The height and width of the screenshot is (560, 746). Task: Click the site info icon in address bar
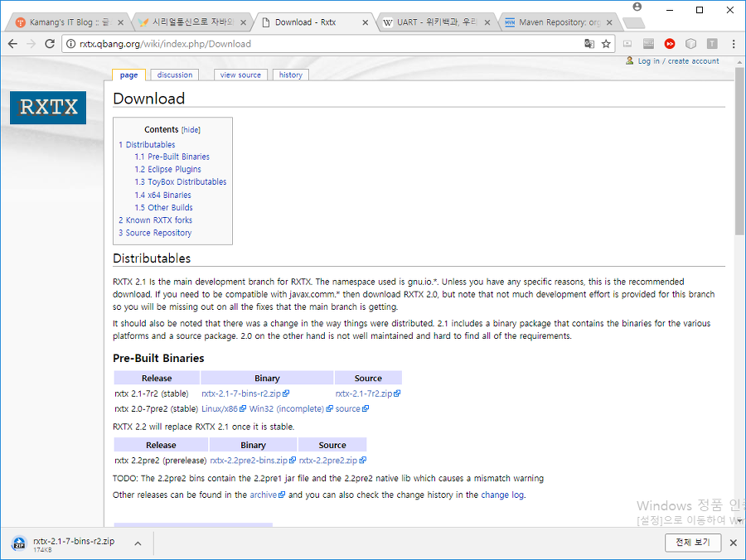click(x=70, y=44)
